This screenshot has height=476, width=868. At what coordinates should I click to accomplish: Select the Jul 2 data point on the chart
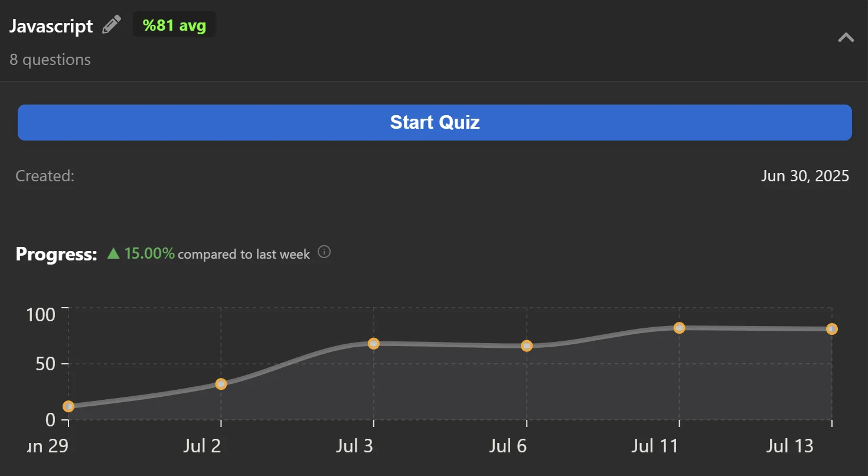pos(221,384)
